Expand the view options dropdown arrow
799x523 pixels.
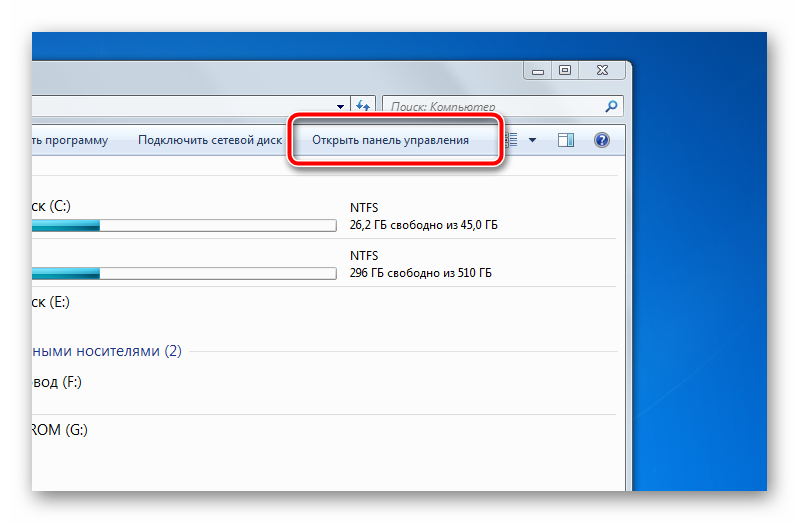(x=532, y=141)
